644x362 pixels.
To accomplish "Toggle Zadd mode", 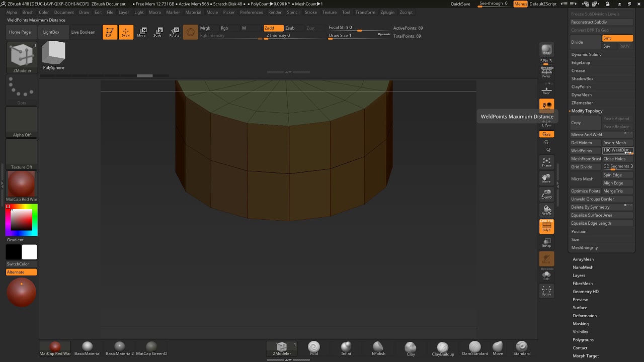I will pyautogui.click(x=273, y=28).
